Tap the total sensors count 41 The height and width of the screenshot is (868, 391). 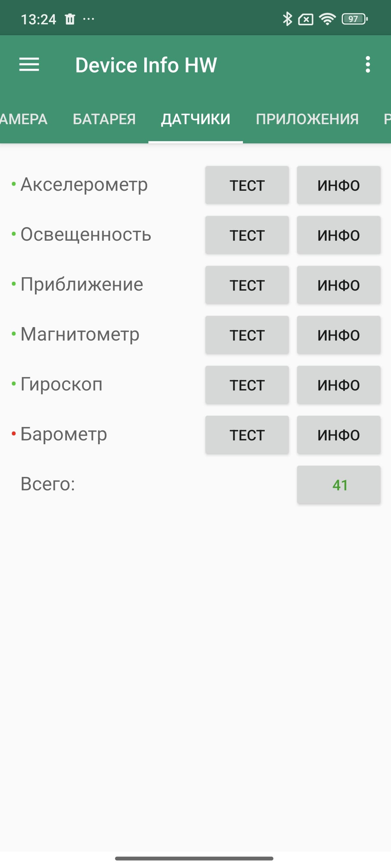click(x=339, y=485)
